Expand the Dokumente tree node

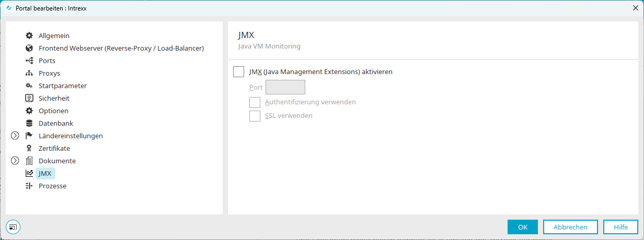pyautogui.click(x=15, y=161)
